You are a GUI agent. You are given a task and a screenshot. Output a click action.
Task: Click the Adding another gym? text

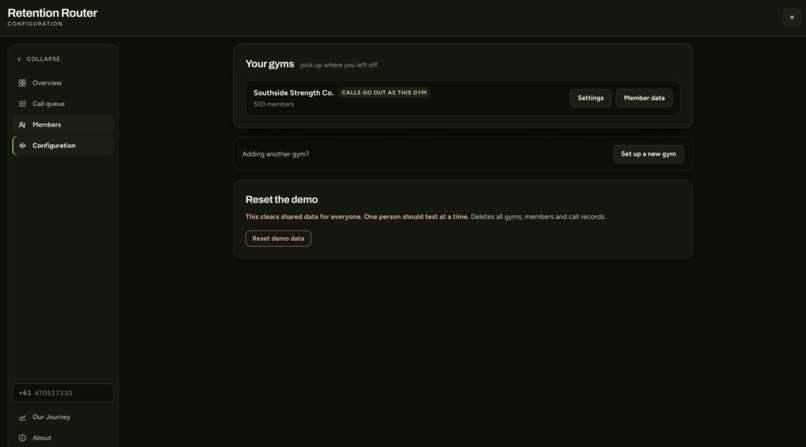click(x=276, y=154)
